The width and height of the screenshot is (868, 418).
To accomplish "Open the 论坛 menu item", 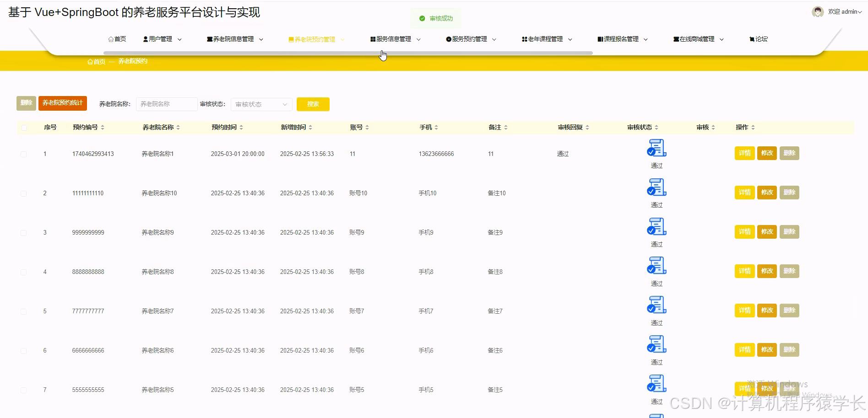I will [759, 39].
